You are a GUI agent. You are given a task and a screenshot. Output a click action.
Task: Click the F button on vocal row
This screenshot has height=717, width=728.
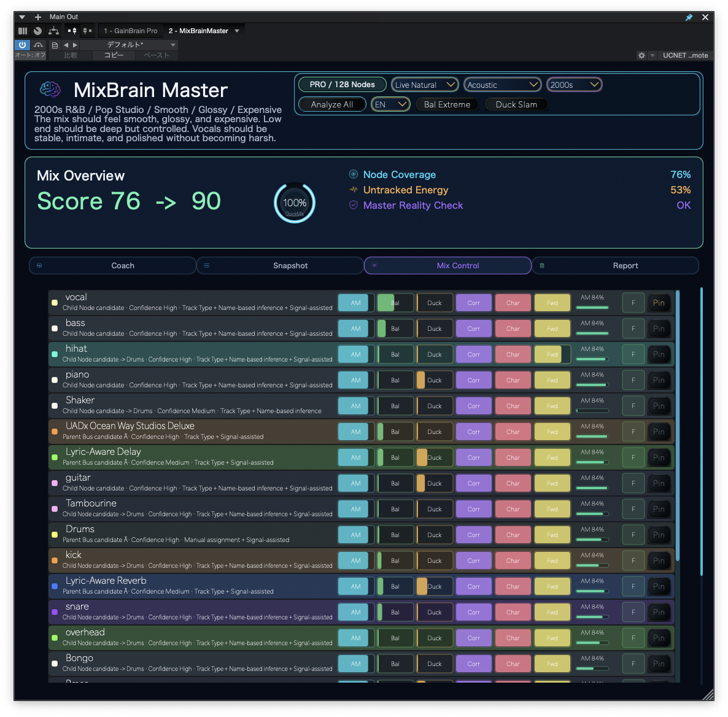633,303
